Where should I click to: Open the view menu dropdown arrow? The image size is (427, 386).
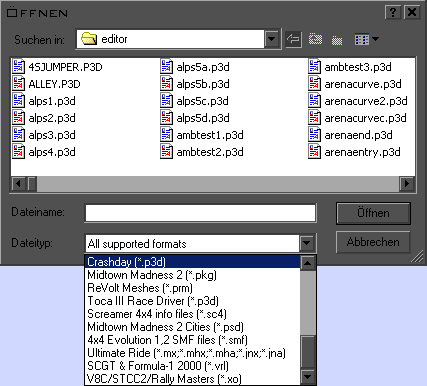coord(375,39)
